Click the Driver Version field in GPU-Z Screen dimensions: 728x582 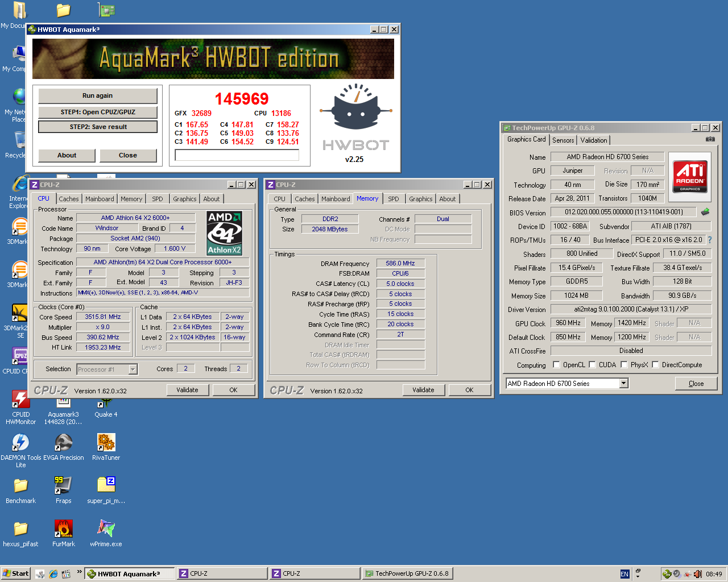tap(631, 309)
